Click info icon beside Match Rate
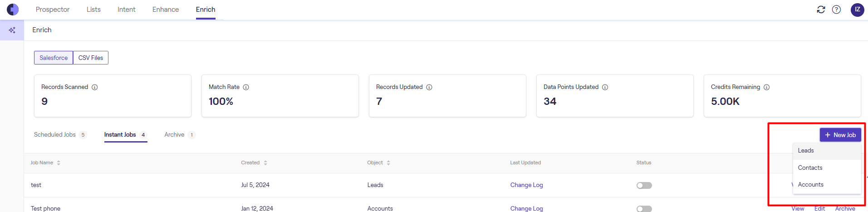This screenshot has height=212, width=868. (246, 87)
